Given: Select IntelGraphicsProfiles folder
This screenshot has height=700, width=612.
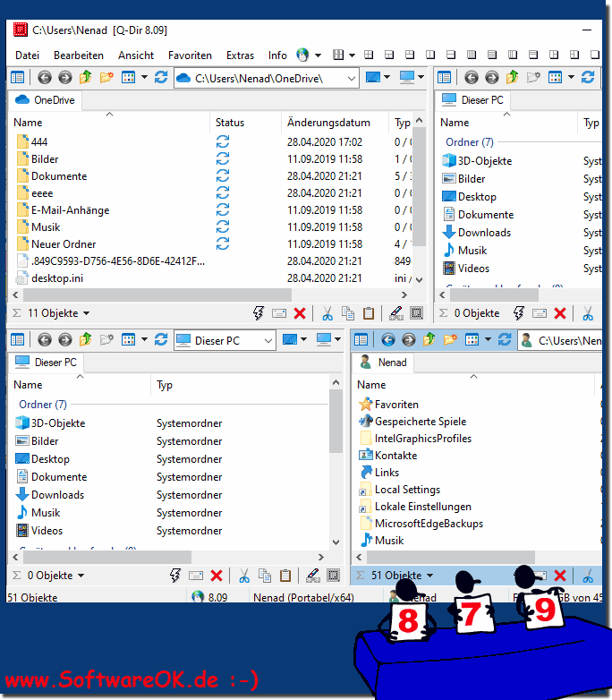Looking at the screenshot, I should point(422,439).
